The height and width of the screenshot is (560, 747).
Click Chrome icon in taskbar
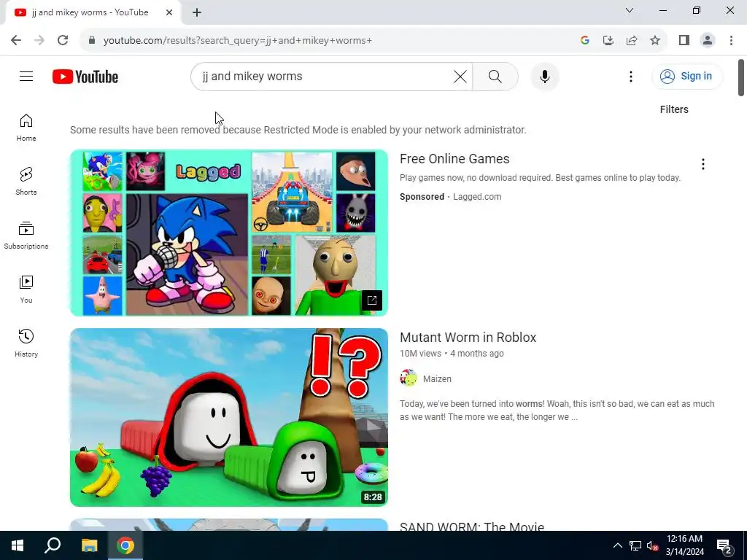click(125, 545)
